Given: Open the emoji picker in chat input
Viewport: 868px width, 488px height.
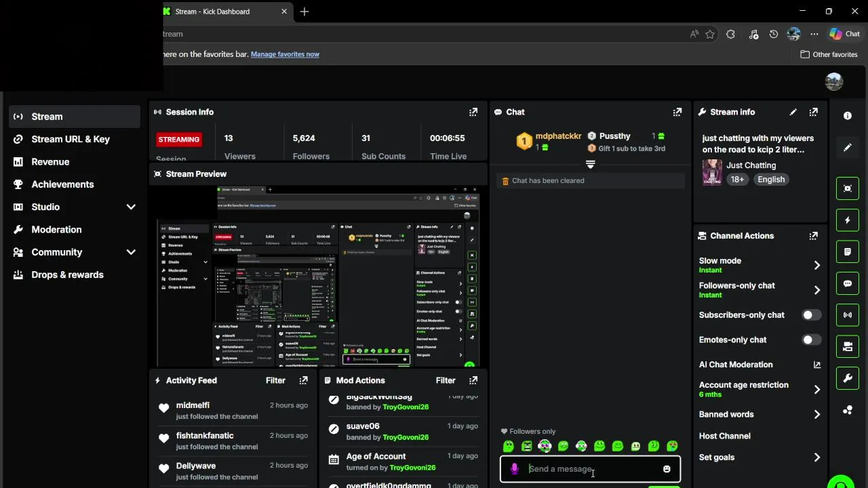Looking at the screenshot, I should click(x=667, y=469).
